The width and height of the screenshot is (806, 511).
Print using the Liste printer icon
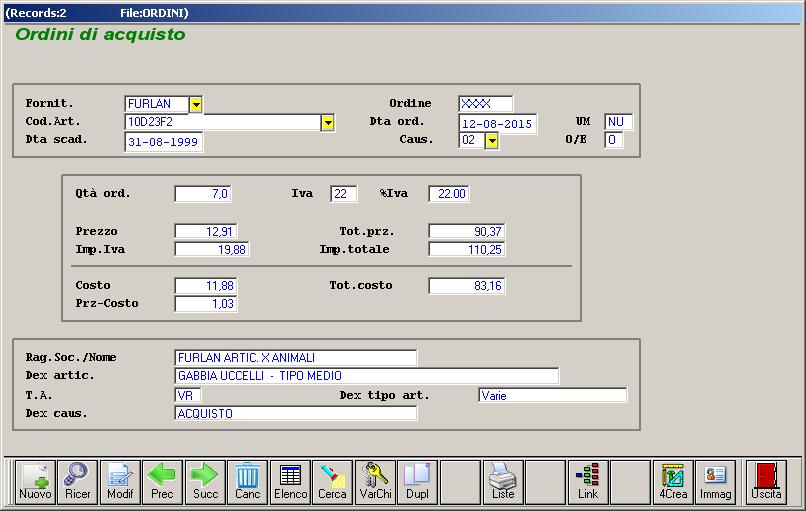coord(503,482)
